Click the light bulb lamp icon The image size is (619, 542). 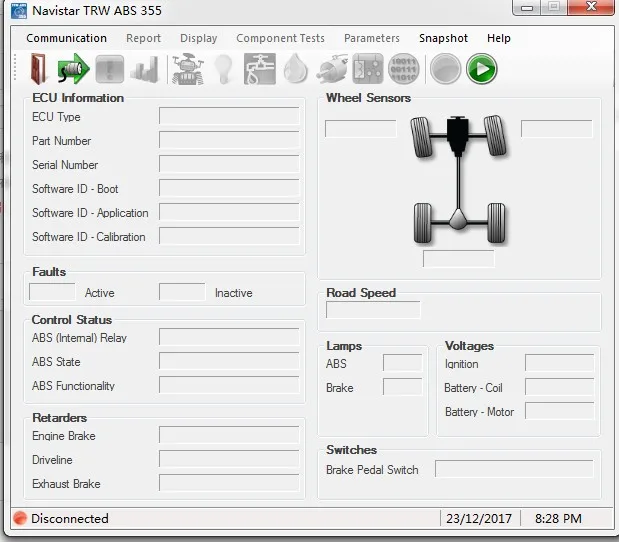[223, 69]
